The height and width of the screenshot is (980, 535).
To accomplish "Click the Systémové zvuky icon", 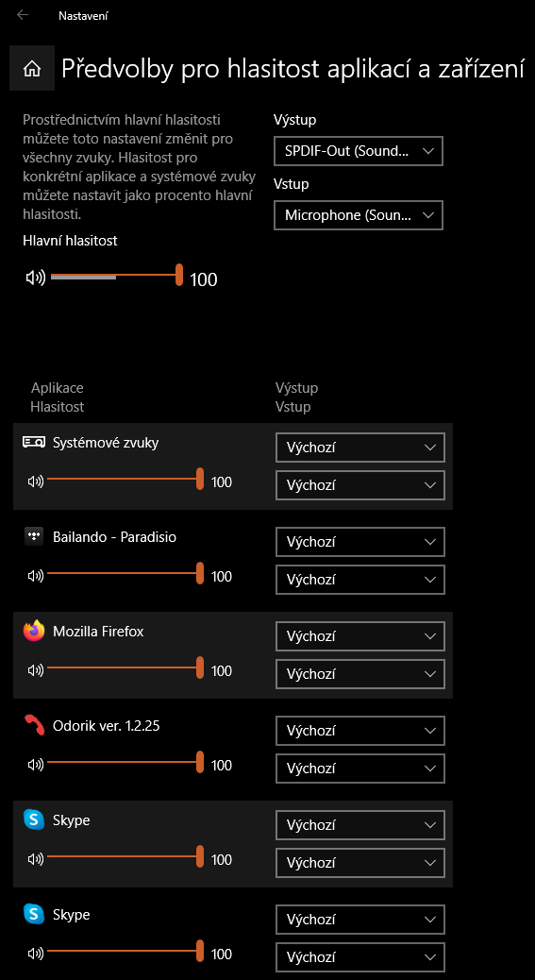I will point(34,442).
